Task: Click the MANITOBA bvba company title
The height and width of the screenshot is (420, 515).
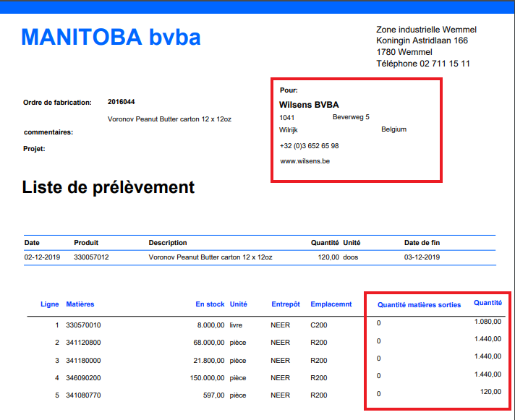Action: click(x=111, y=37)
